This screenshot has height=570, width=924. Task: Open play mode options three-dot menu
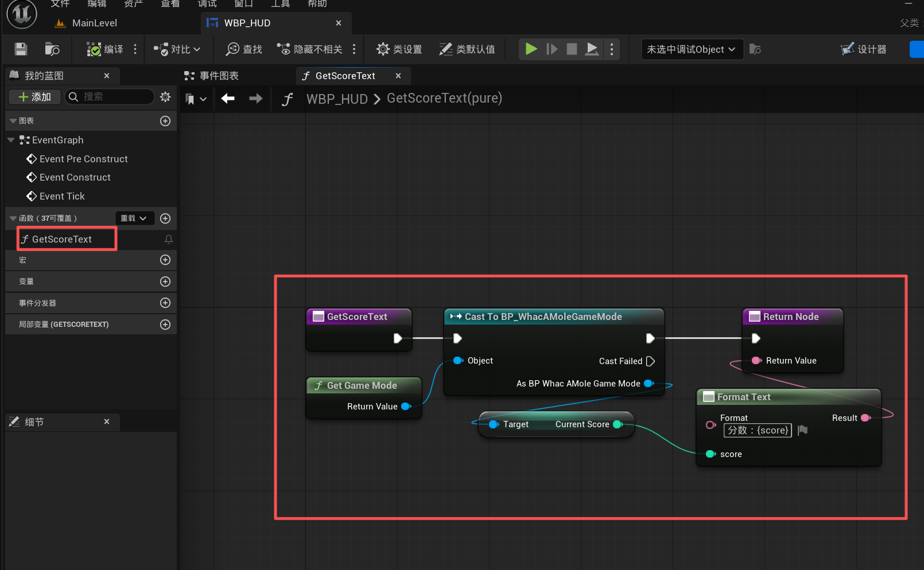612,49
